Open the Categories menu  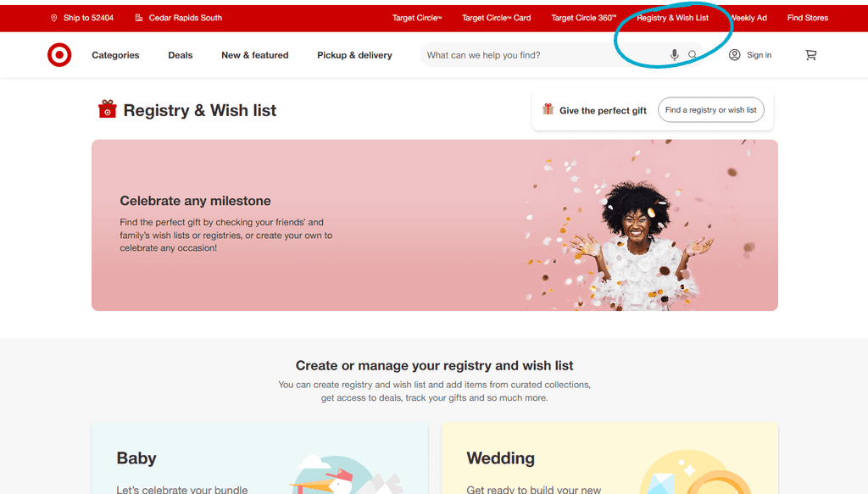coord(115,55)
